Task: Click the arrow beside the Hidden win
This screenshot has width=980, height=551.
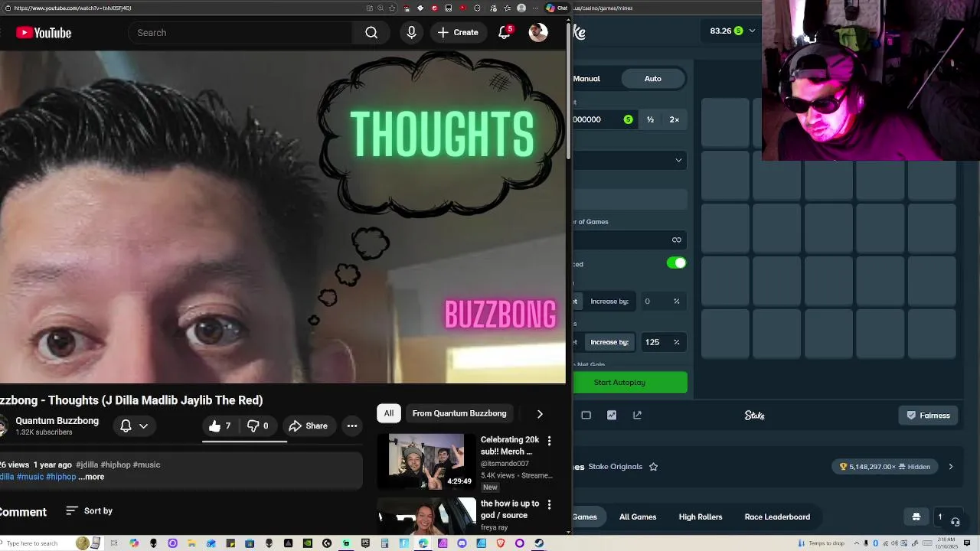Action: tap(951, 467)
